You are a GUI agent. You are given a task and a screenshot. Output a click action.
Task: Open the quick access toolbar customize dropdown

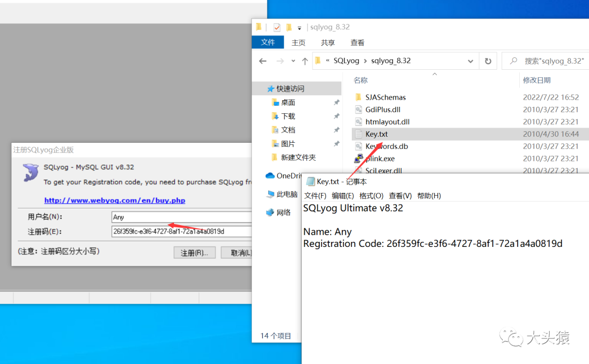(299, 28)
